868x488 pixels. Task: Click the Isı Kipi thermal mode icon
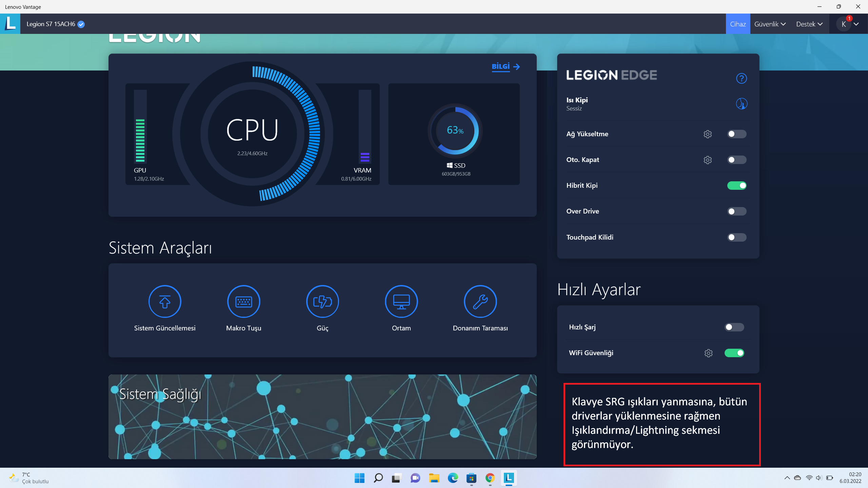[742, 104]
